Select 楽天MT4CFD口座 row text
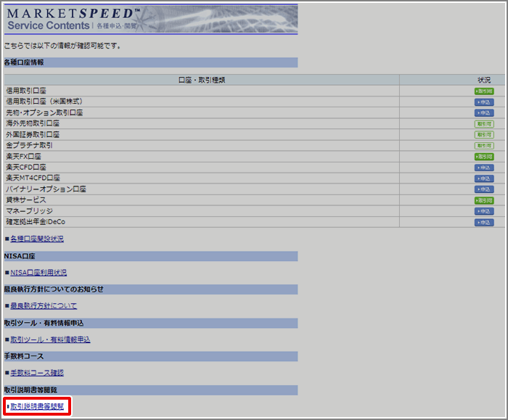Screen dimensions: 508x420 33,178
